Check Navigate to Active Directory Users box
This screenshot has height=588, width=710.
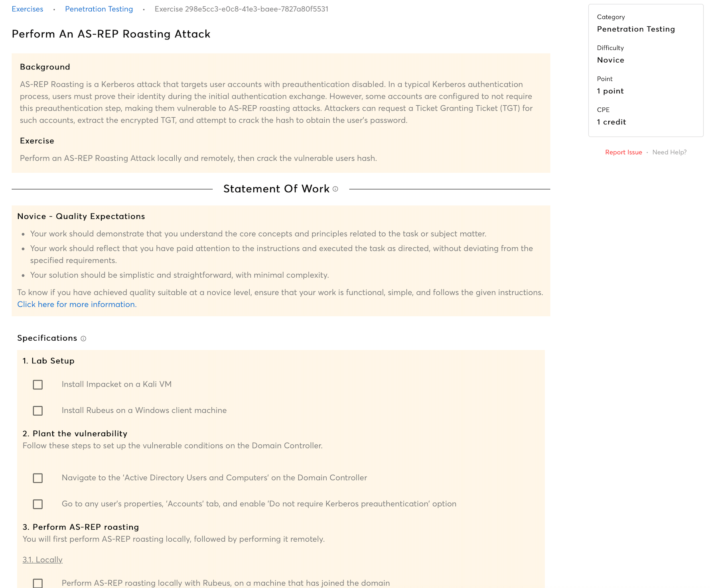38,478
